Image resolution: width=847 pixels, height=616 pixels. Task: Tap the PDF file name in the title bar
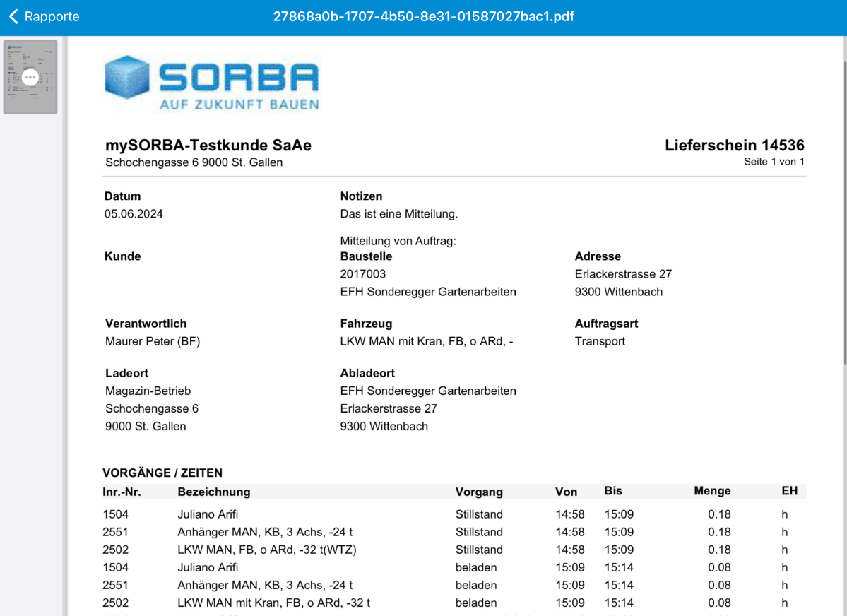click(x=424, y=17)
